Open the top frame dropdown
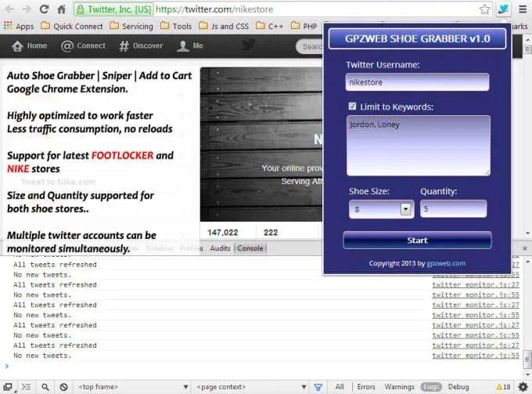 pyautogui.click(x=133, y=387)
